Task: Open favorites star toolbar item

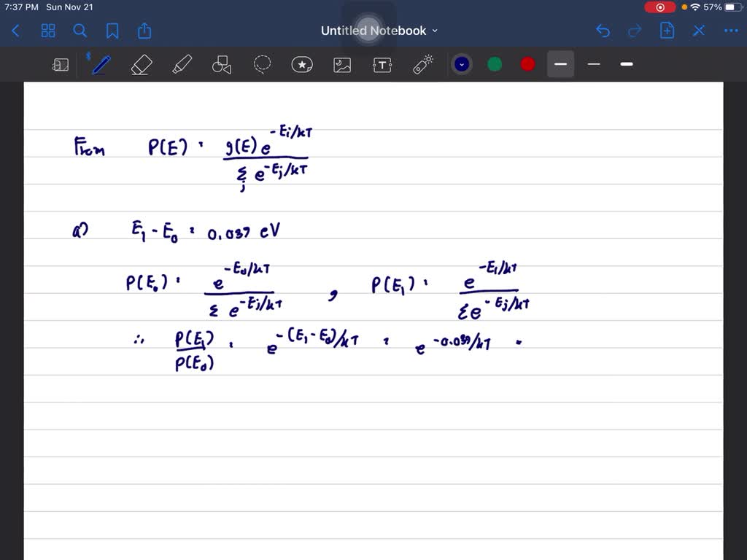Action: (x=302, y=64)
